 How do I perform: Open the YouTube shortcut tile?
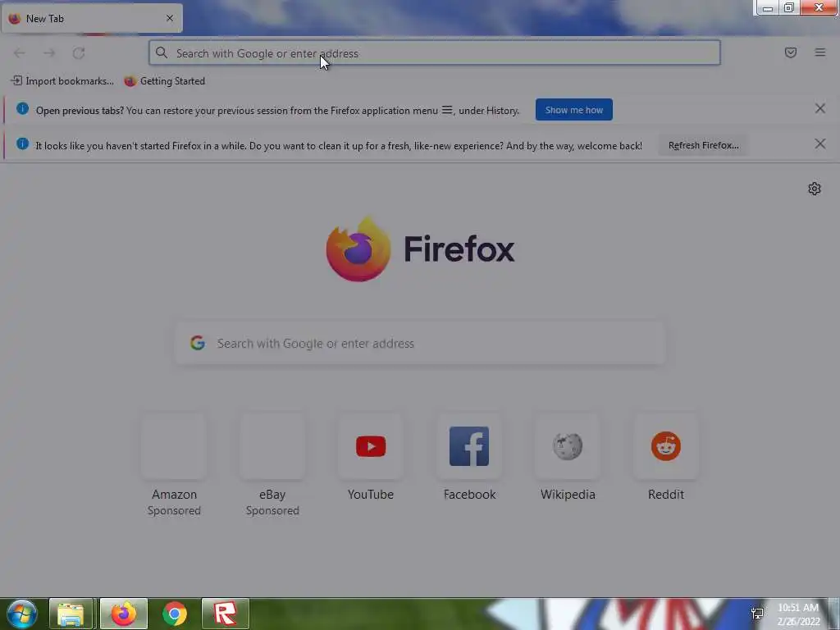click(x=371, y=446)
